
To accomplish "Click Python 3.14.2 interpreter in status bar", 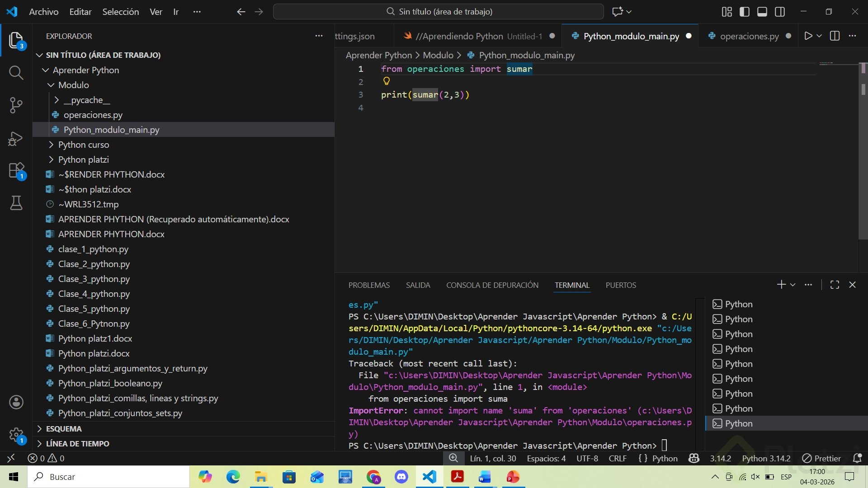I will pyautogui.click(x=766, y=458).
